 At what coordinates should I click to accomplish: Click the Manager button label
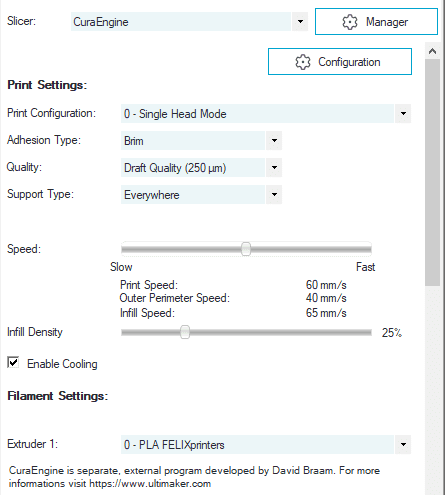pos(387,22)
